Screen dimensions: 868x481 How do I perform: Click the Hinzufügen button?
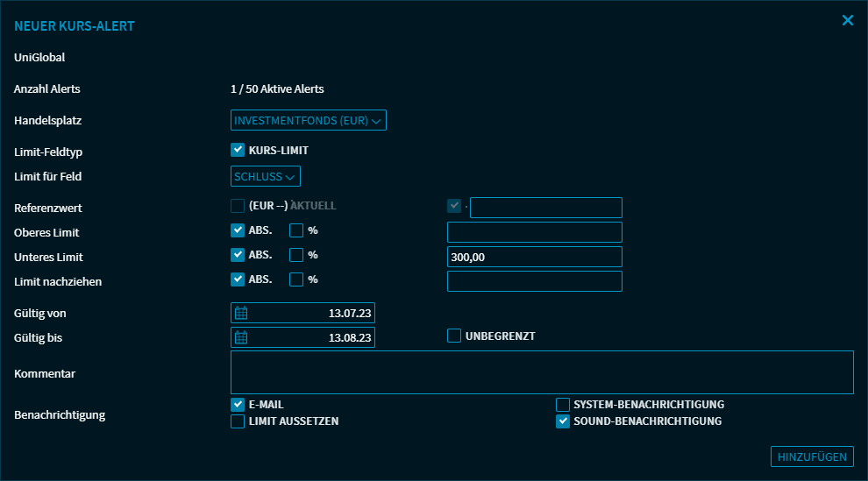[x=812, y=456]
